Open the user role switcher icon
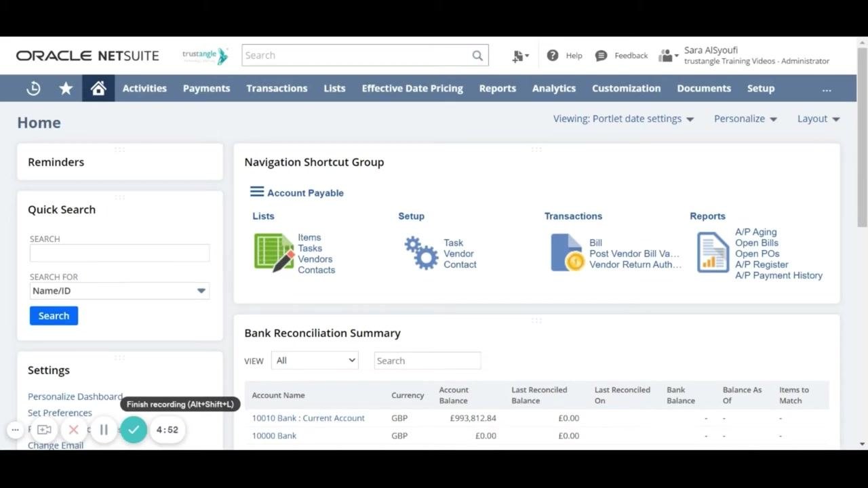 pyautogui.click(x=668, y=56)
